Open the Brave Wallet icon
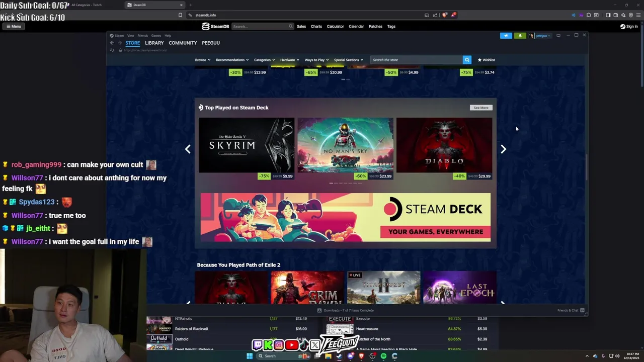644x362 pixels. 615,15
